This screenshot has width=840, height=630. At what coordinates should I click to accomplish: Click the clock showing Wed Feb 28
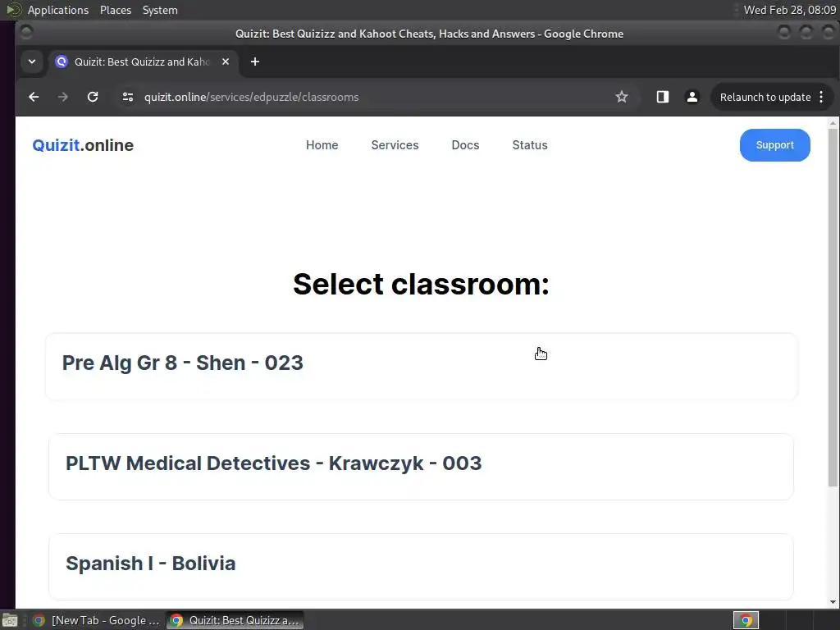[x=790, y=10]
